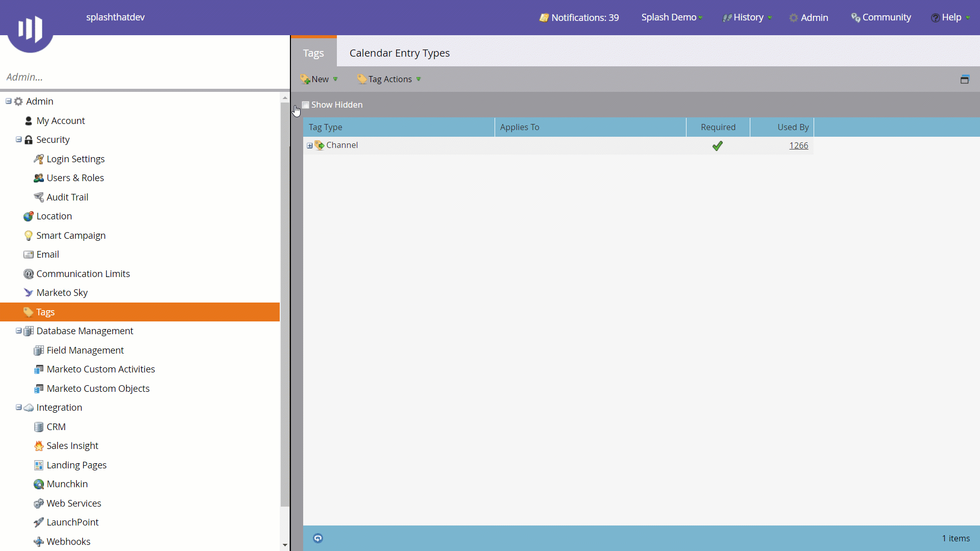Click the Marketo logo icon
The image size is (980, 551).
[x=30, y=28]
